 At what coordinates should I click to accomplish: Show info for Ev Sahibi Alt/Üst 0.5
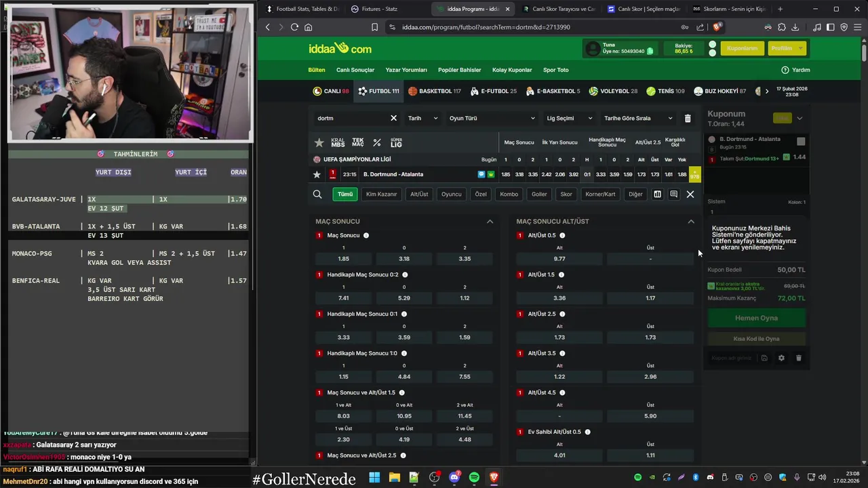587,432
